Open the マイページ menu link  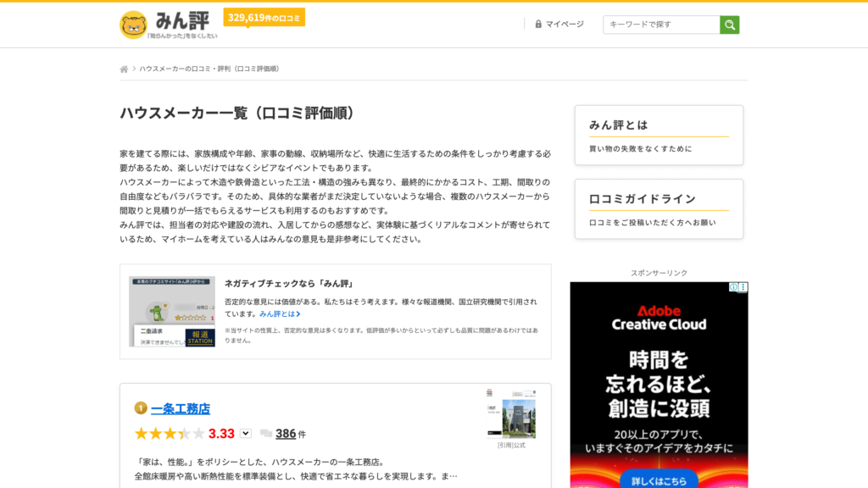click(564, 24)
